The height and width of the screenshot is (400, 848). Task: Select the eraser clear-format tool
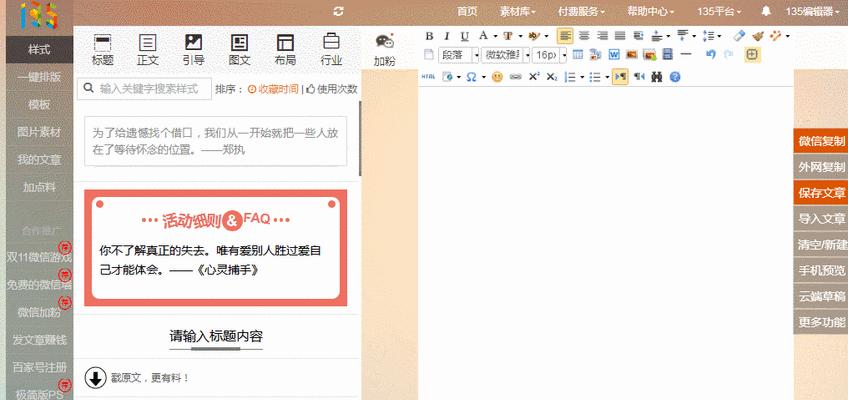coord(739,36)
